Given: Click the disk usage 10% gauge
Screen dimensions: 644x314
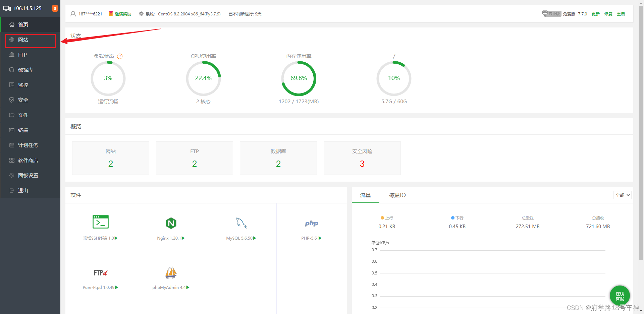Looking at the screenshot, I should coord(394,78).
